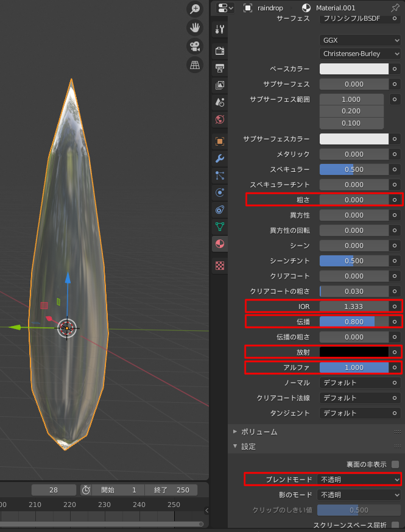The height and width of the screenshot is (532, 405).
Task: Toggle the pin icon in the properties header
Action: [x=395, y=8]
